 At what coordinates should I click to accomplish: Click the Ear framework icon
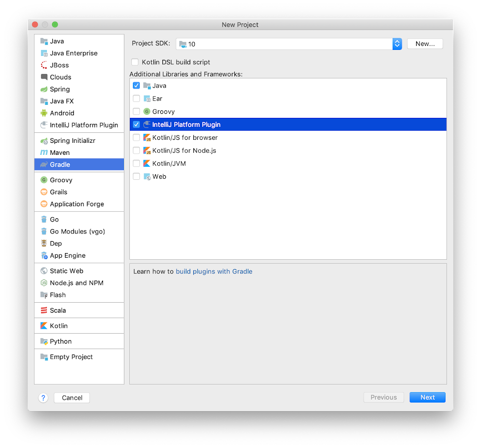point(147,98)
